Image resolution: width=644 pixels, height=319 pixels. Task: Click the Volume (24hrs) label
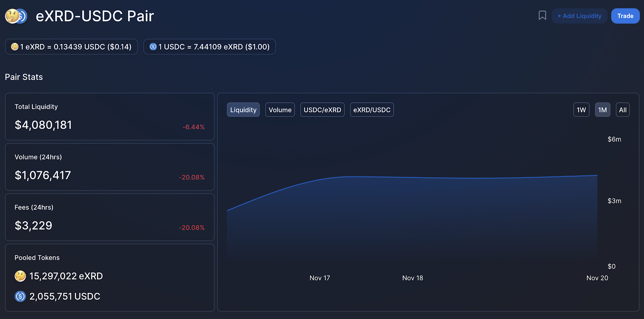[x=38, y=157]
